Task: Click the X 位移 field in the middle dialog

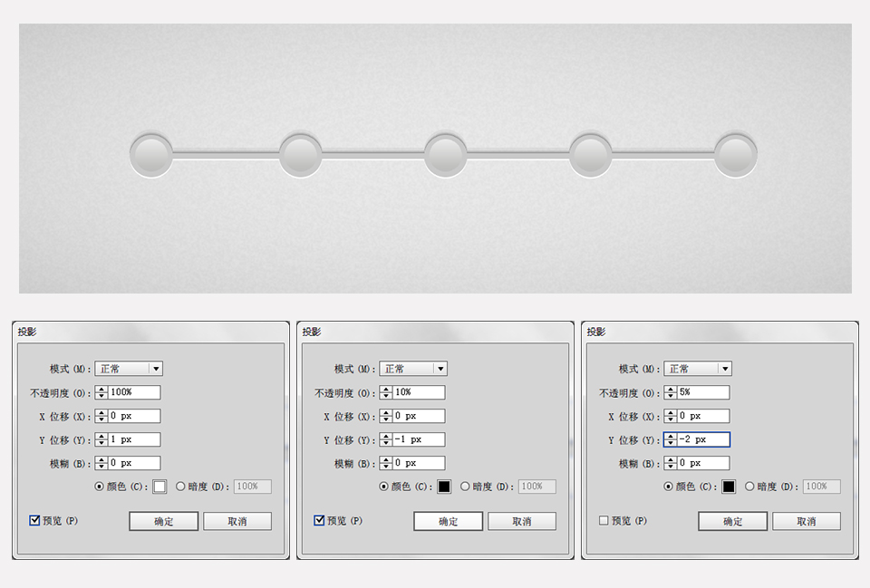Action: point(419,416)
